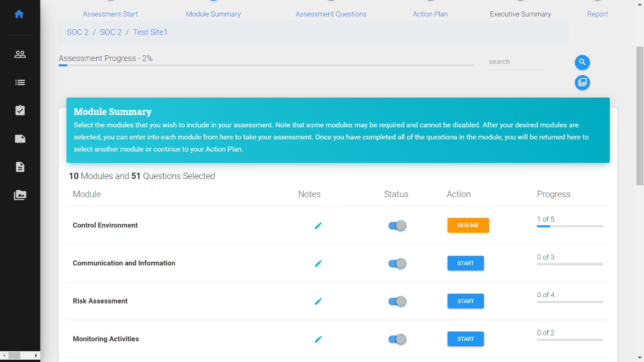Go to Module Summary step
Image resolution: width=644 pixels, height=362 pixels.
pos(213,14)
